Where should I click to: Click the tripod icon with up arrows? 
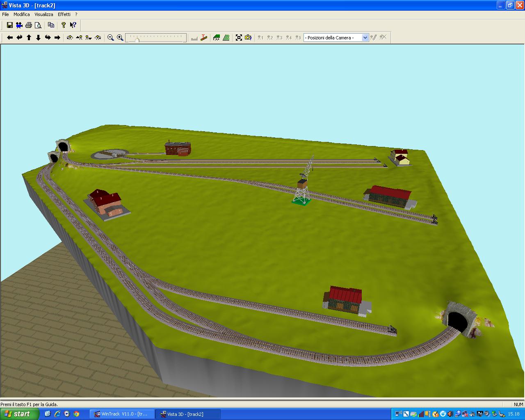[79, 38]
